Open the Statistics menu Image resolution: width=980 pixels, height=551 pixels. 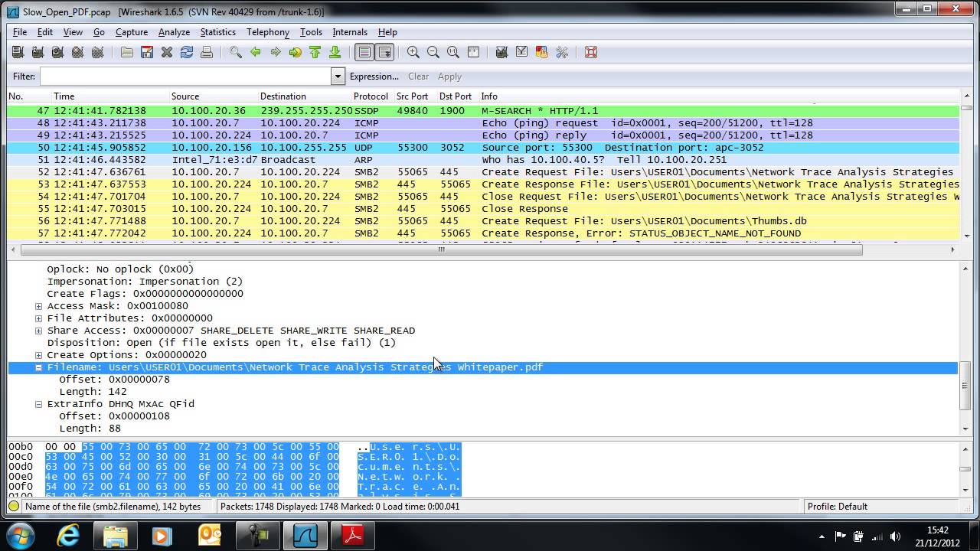click(x=218, y=32)
